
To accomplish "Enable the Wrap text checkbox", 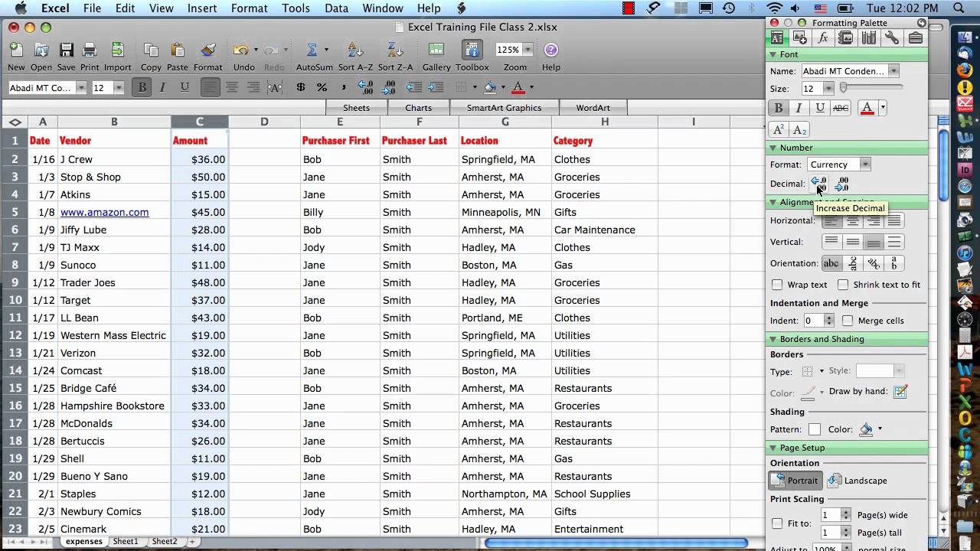I will point(777,285).
